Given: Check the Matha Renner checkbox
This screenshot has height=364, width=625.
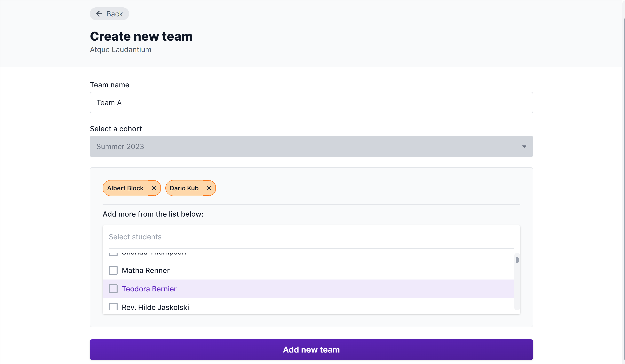Looking at the screenshot, I should point(113,270).
